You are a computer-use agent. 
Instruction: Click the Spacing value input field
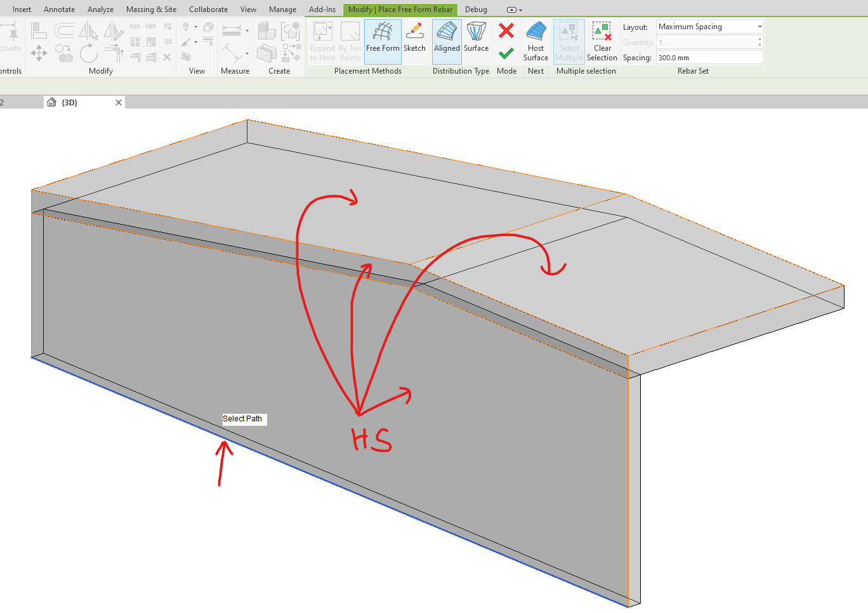(709, 56)
